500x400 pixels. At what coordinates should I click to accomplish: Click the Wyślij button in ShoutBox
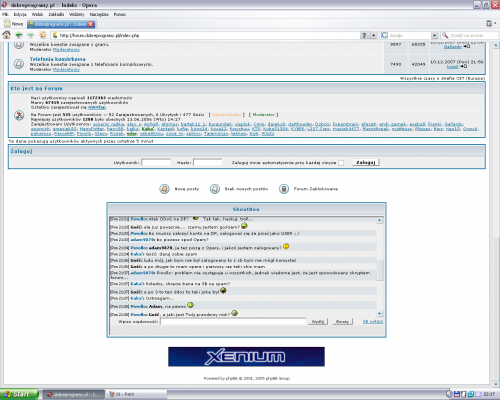coord(318,322)
